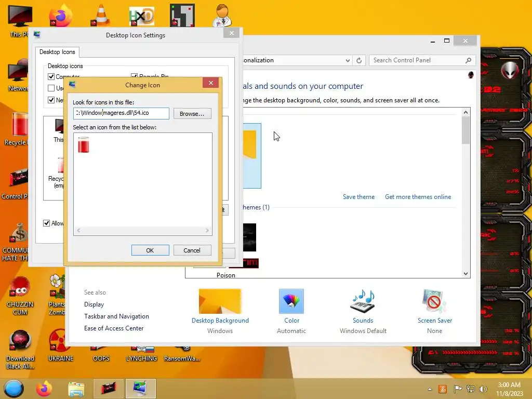Click the Start orb button
Image resolution: width=532 pixels, height=399 pixels.
point(14,389)
